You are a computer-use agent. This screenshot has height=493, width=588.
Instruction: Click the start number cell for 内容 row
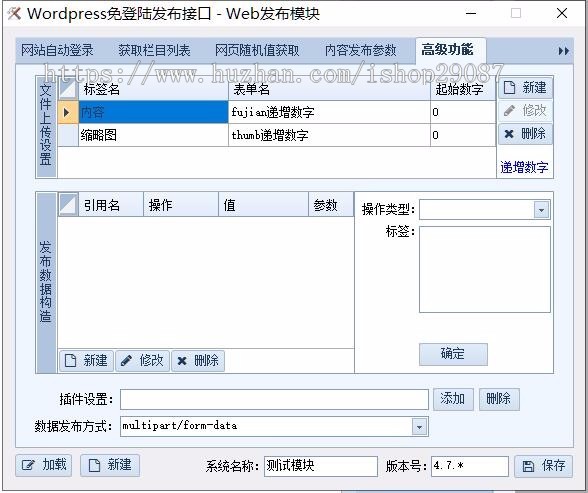click(x=463, y=112)
